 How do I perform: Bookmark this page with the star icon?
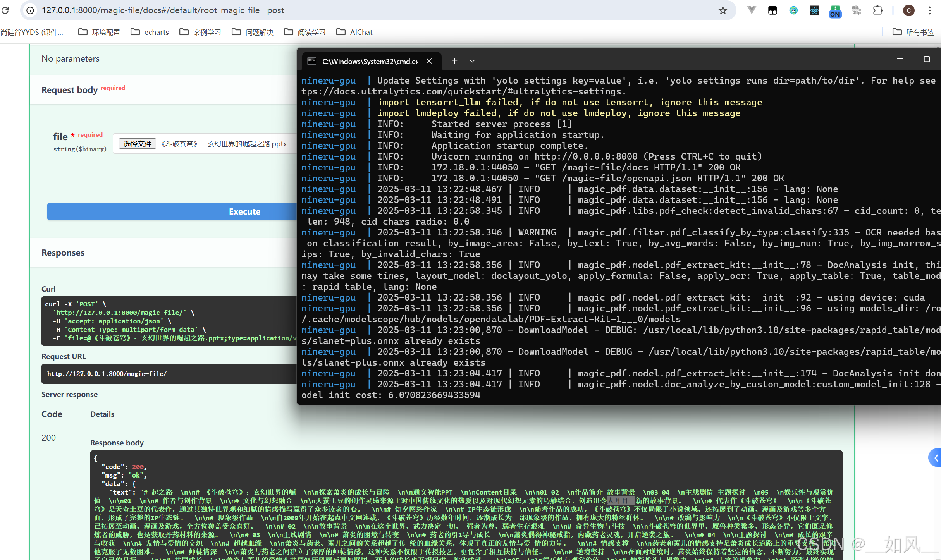pyautogui.click(x=723, y=10)
